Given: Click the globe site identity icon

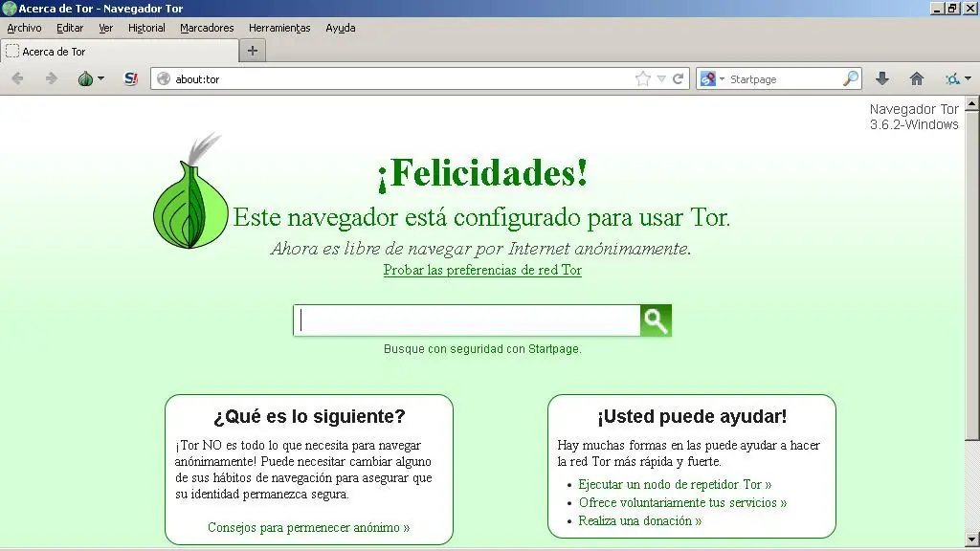Looking at the screenshot, I should 164,78.
